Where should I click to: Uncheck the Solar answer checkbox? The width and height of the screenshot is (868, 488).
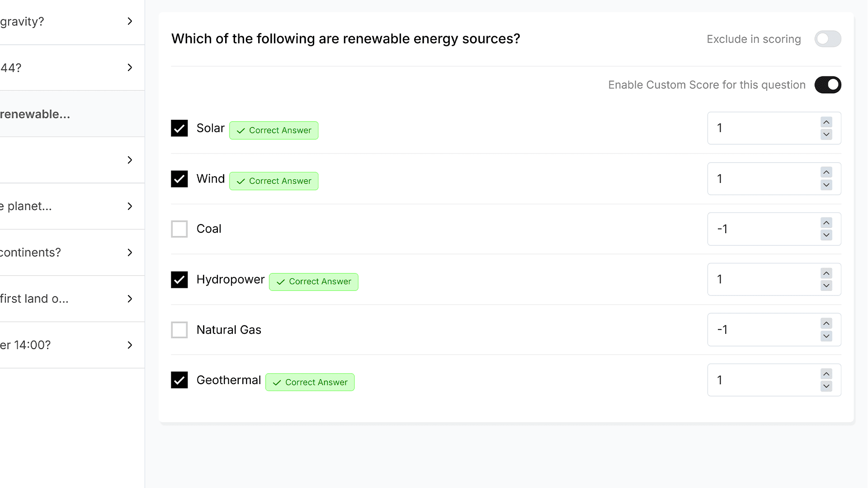pyautogui.click(x=179, y=128)
